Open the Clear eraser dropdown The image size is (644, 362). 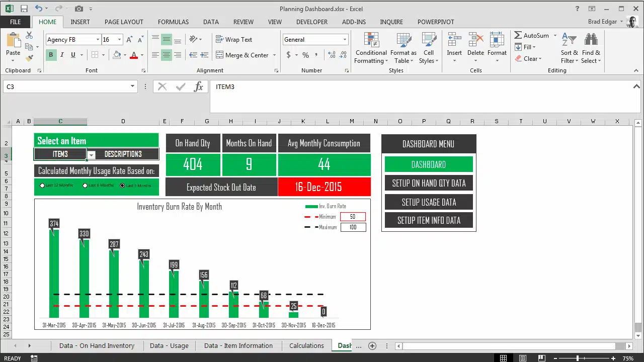pos(528,58)
